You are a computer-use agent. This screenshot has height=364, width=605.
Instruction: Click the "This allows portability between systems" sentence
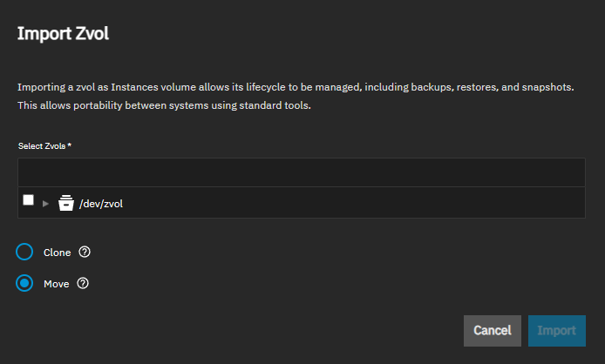pos(164,105)
